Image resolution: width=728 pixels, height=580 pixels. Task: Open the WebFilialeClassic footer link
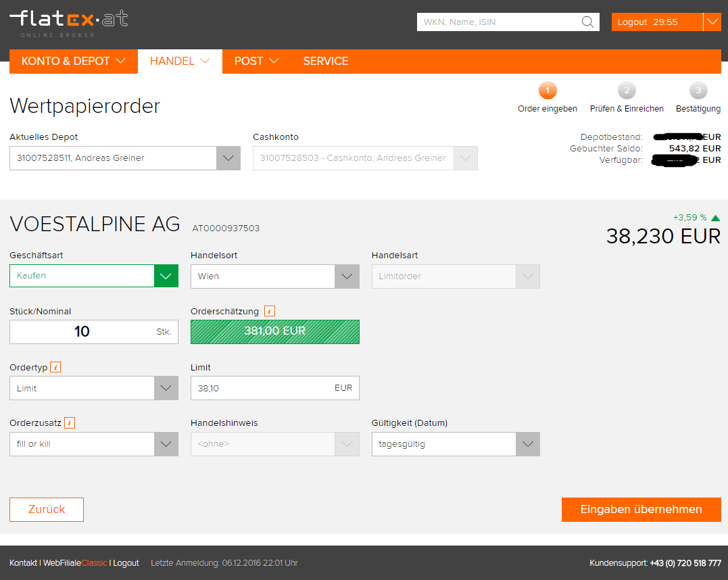pos(75,563)
